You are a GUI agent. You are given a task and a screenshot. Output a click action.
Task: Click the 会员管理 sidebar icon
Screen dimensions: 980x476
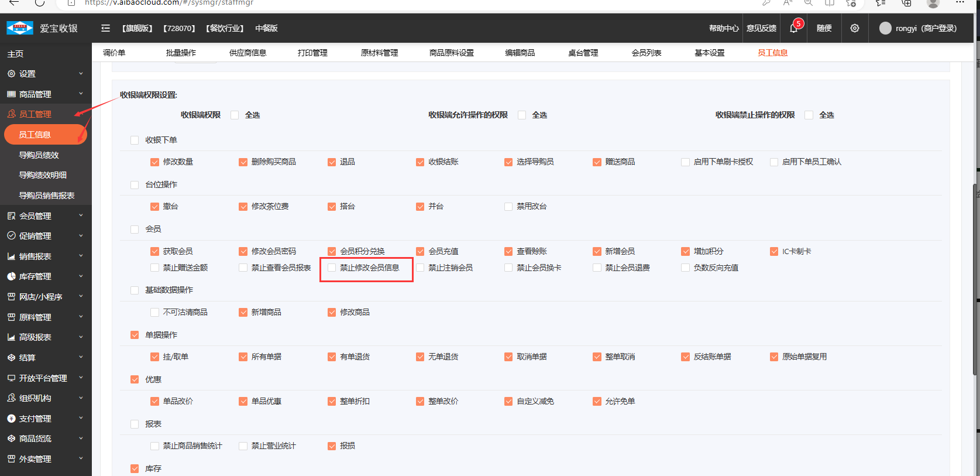tap(11, 216)
